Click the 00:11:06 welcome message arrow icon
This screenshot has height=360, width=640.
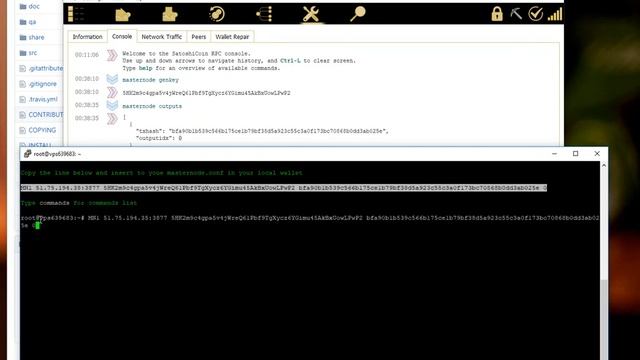[x=112, y=55]
